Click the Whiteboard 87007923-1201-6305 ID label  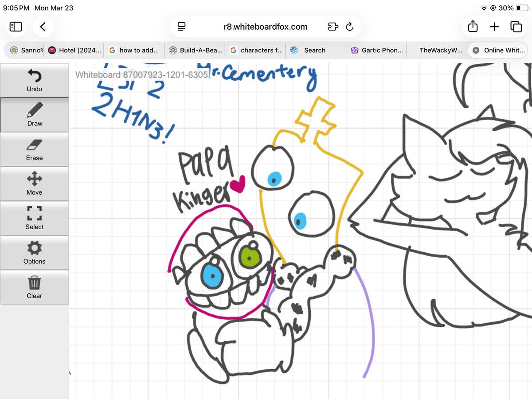click(142, 75)
